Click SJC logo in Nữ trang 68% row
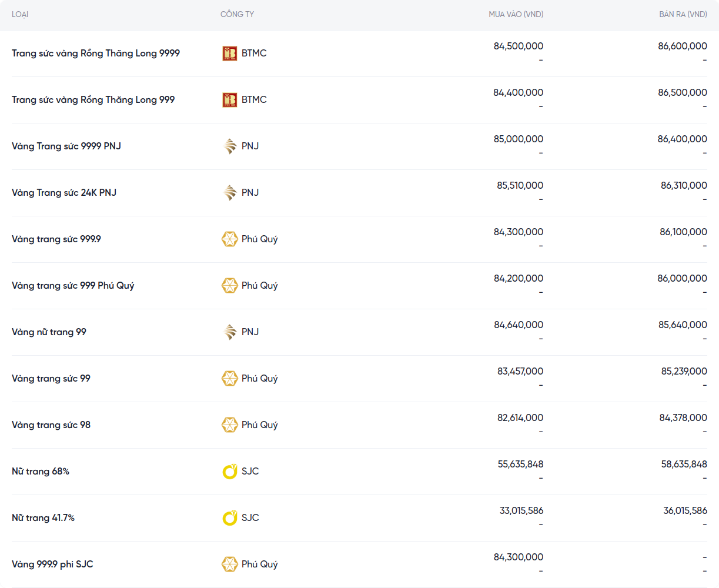Screen dimensions: 719x588 tap(229, 472)
